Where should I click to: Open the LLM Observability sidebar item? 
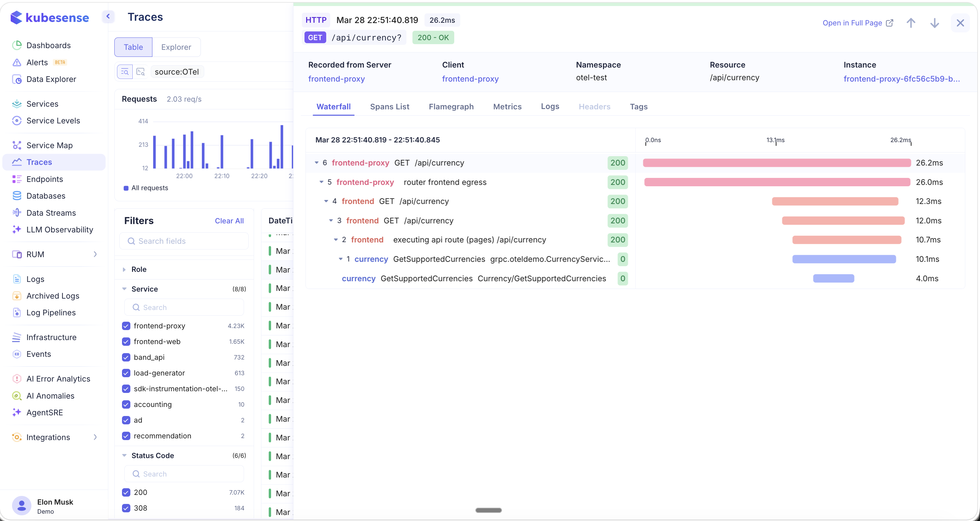pos(59,229)
